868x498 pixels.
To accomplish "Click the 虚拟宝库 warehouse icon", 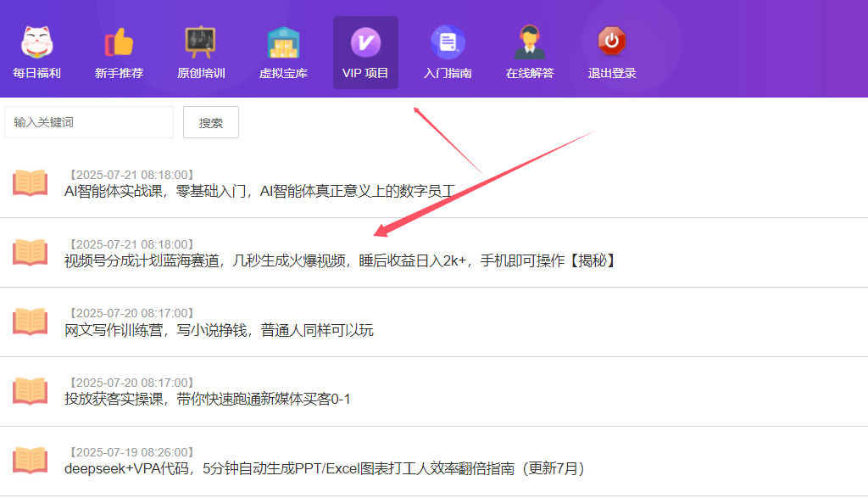I will 283,42.
